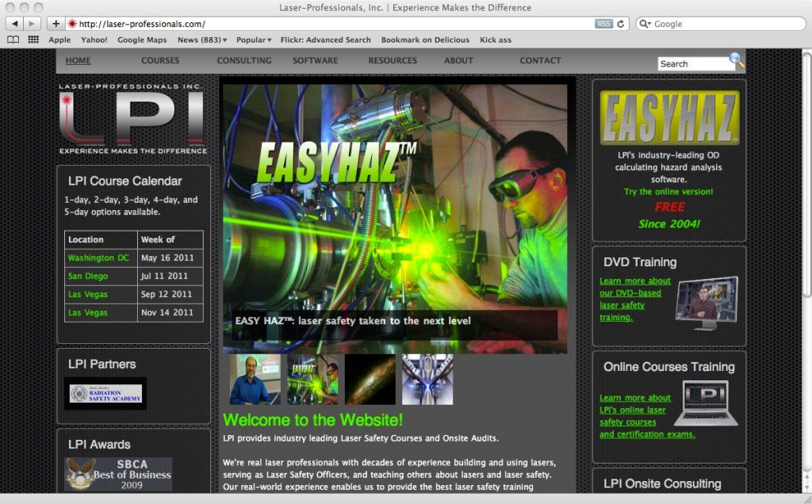Image resolution: width=812 pixels, height=504 pixels.
Task: Expand the Popular bookmarks dropdown
Action: (x=254, y=40)
